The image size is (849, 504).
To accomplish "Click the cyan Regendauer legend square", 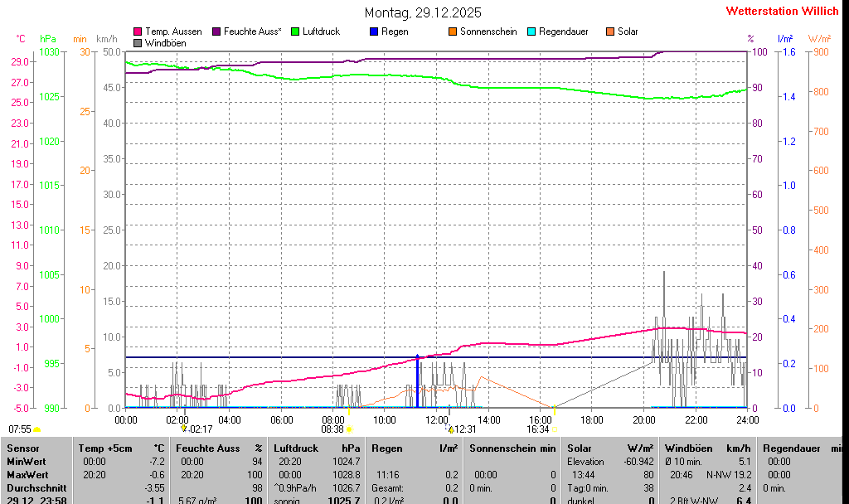I will 531,31.
